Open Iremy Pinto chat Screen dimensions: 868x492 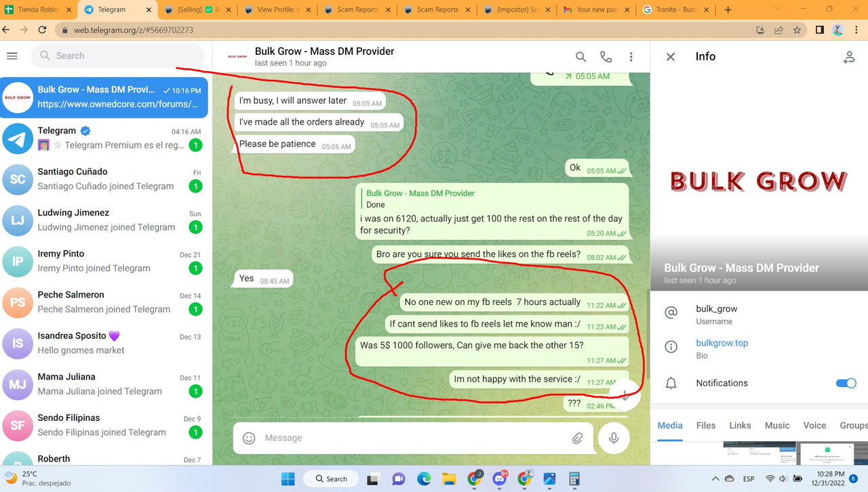tap(104, 261)
